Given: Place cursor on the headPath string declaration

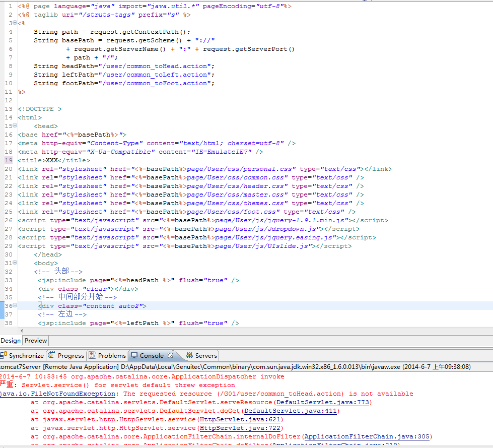Looking at the screenshot, I should click(x=124, y=66).
